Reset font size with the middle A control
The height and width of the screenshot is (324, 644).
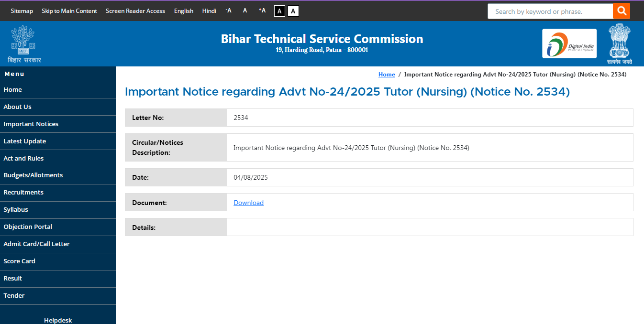244,11
